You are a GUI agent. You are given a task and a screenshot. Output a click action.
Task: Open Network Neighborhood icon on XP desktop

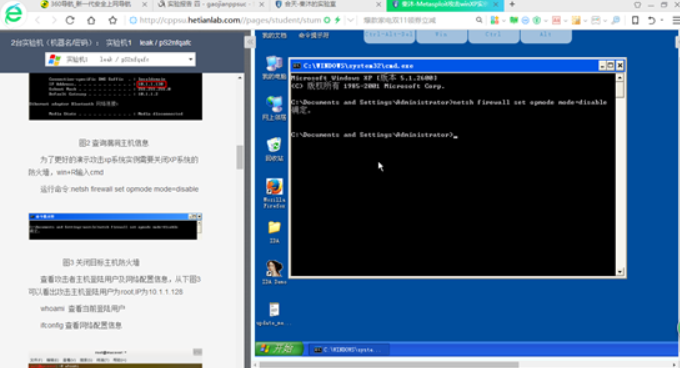(x=274, y=108)
